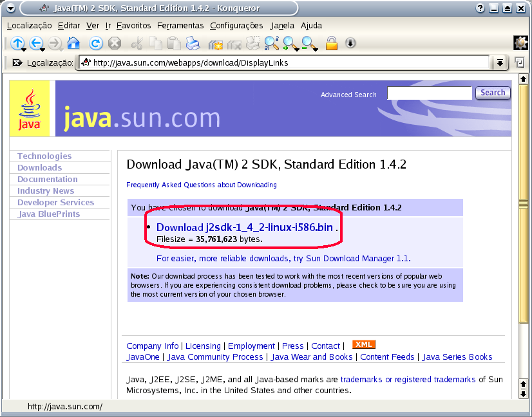Viewport: 532px width, 417px height.
Task: Click the location URL address field
Action: (x=284, y=62)
